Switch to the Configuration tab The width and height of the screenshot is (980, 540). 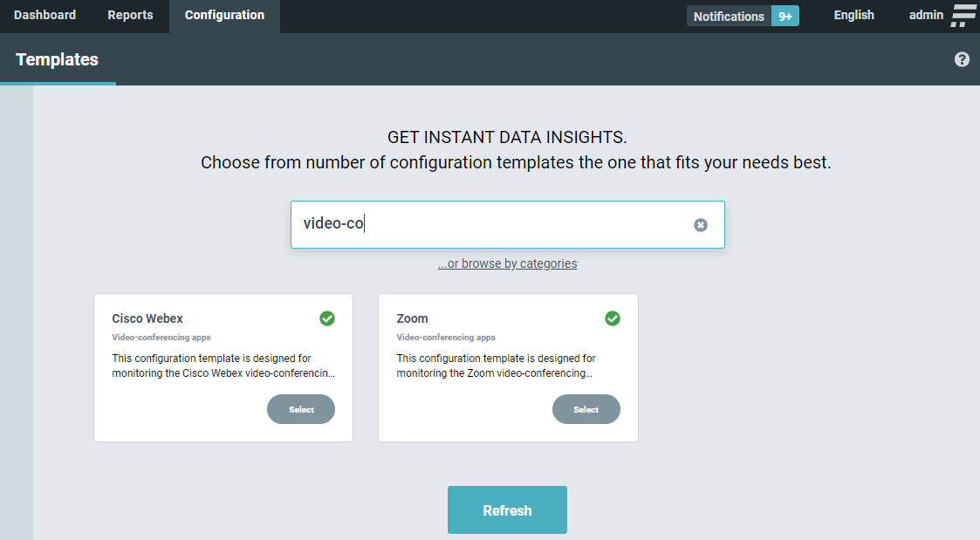(x=224, y=15)
